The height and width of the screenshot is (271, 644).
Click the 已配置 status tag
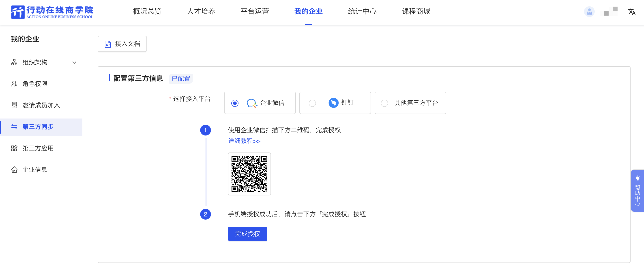point(181,79)
